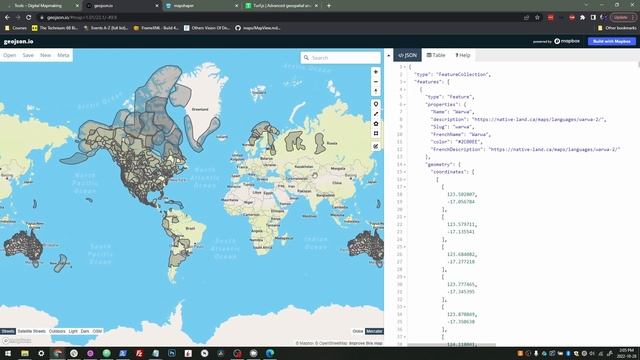Click the taskbar clock
The height and width of the screenshot is (360, 640).
pos(627,353)
